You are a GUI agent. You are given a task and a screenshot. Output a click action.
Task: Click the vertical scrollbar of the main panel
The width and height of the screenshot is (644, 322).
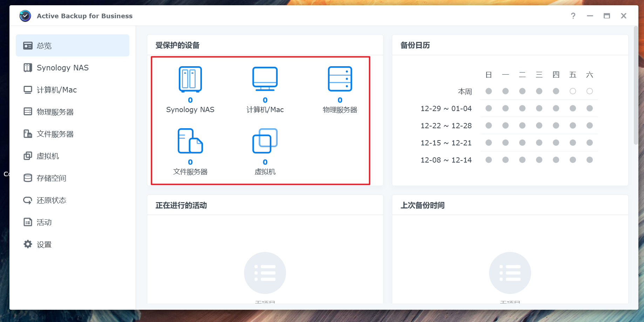click(636, 85)
